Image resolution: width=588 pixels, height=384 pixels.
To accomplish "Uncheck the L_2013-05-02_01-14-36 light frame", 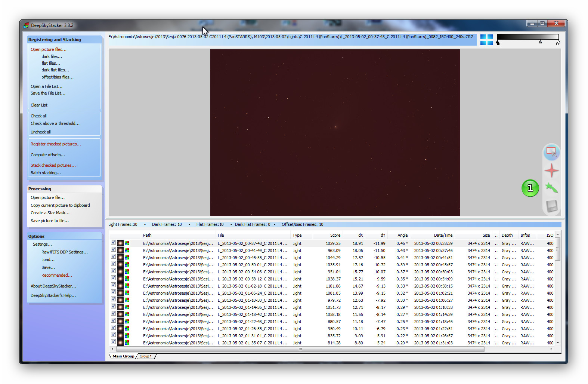I will [113, 306].
